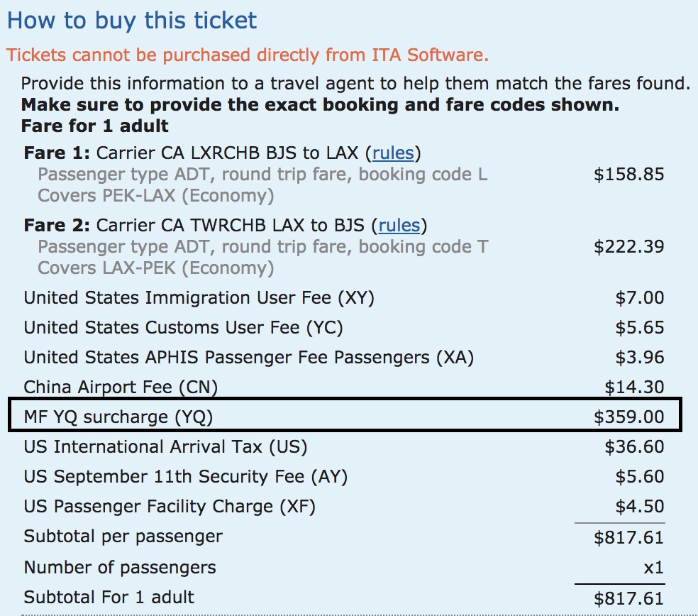
Task: Select the highlighted MF YQ surcharge row
Action: coord(345,417)
